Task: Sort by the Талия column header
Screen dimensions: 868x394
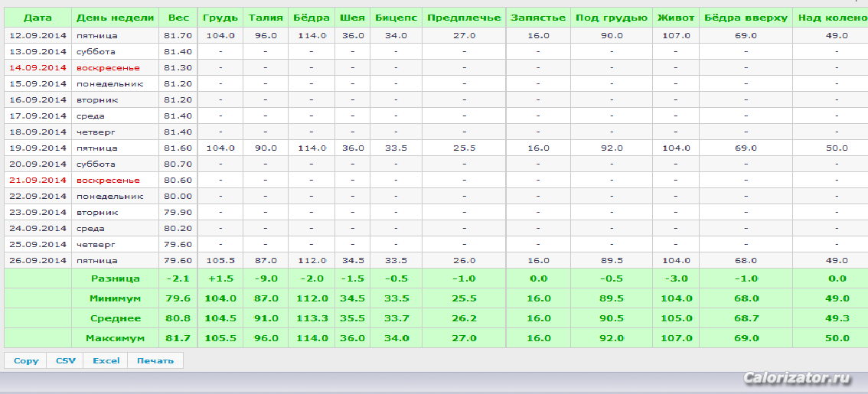Action: (265, 18)
